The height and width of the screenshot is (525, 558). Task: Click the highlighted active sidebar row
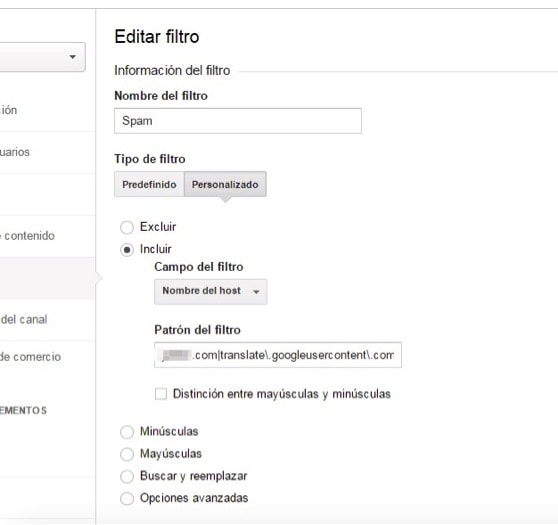tap(47, 278)
